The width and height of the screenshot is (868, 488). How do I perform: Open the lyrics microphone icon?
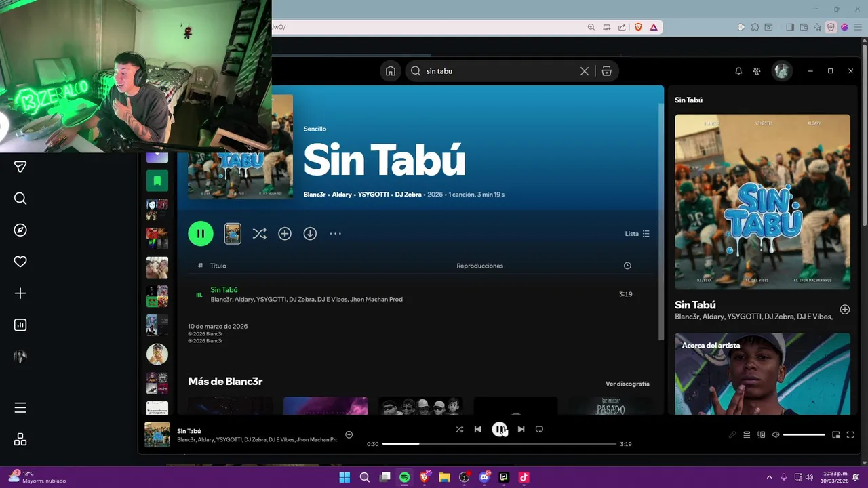click(x=732, y=434)
